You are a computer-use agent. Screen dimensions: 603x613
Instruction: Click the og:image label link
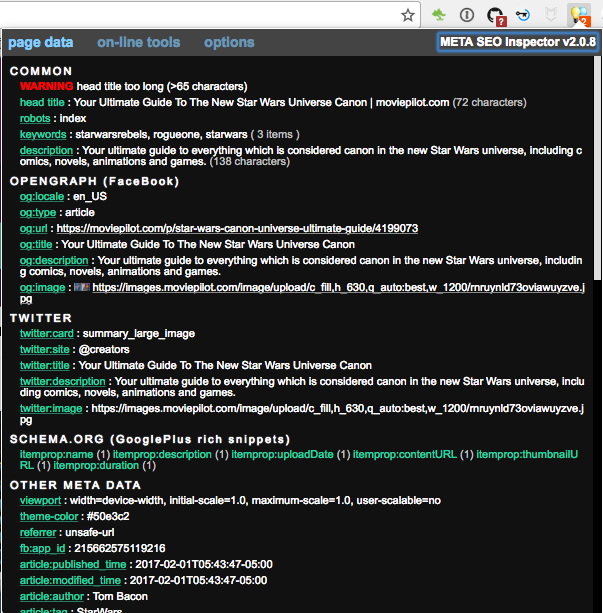coord(43,288)
